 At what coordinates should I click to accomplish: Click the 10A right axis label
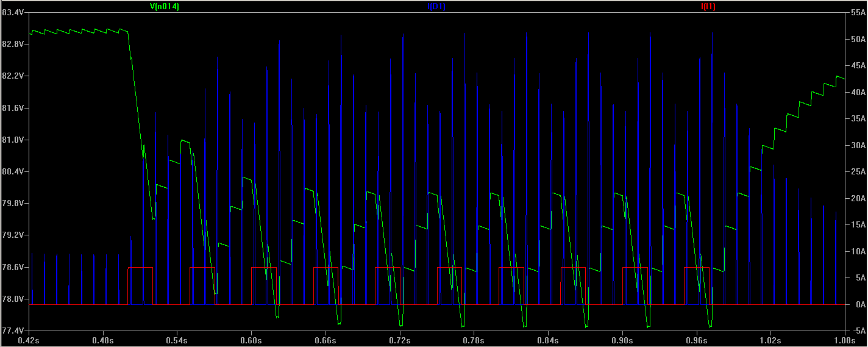pyautogui.click(x=858, y=251)
